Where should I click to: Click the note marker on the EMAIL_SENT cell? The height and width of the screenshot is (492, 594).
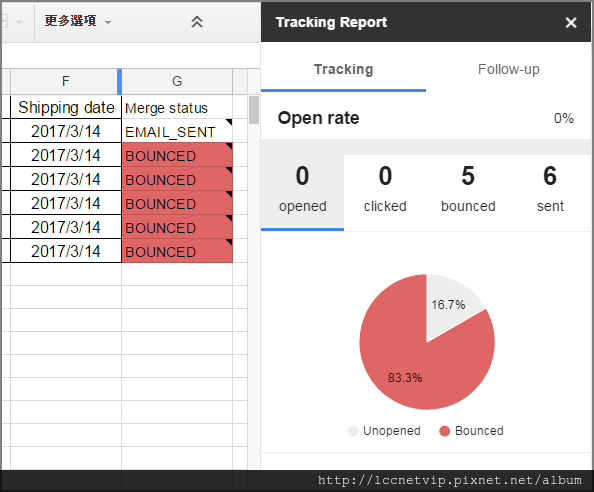tap(229, 122)
